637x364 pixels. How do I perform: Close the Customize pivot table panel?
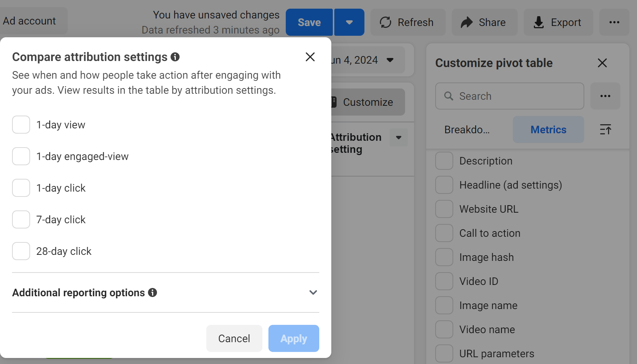pyautogui.click(x=602, y=63)
